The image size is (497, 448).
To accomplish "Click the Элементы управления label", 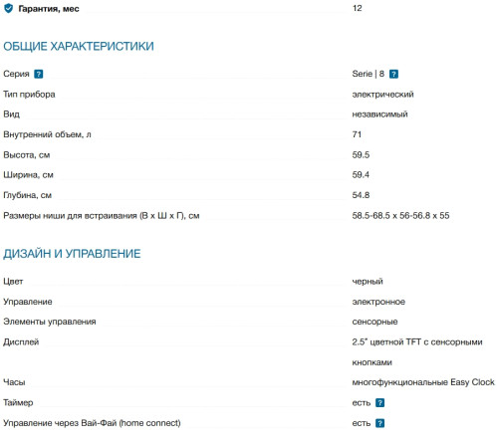I will [x=50, y=322].
